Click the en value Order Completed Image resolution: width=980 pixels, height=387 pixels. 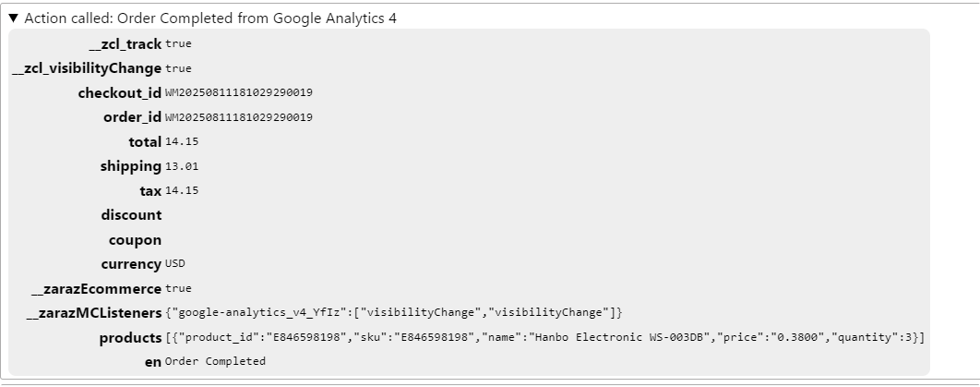(x=215, y=361)
